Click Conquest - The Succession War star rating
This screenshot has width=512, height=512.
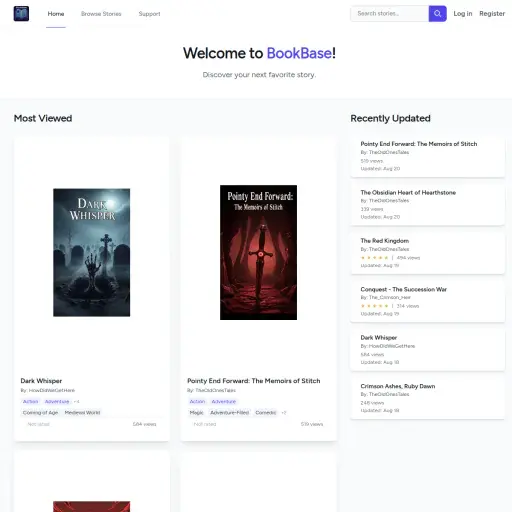(375, 306)
